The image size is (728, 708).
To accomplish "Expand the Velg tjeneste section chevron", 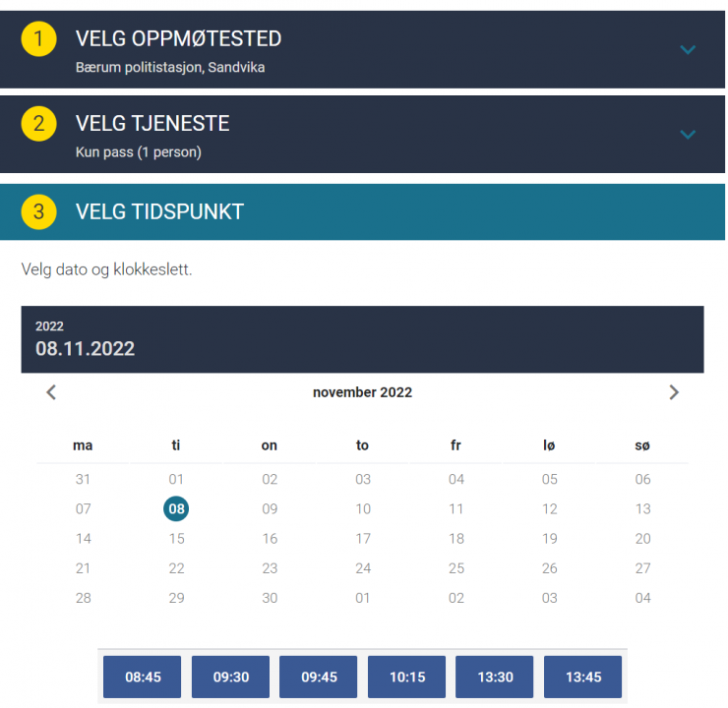I will click(688, 135).
